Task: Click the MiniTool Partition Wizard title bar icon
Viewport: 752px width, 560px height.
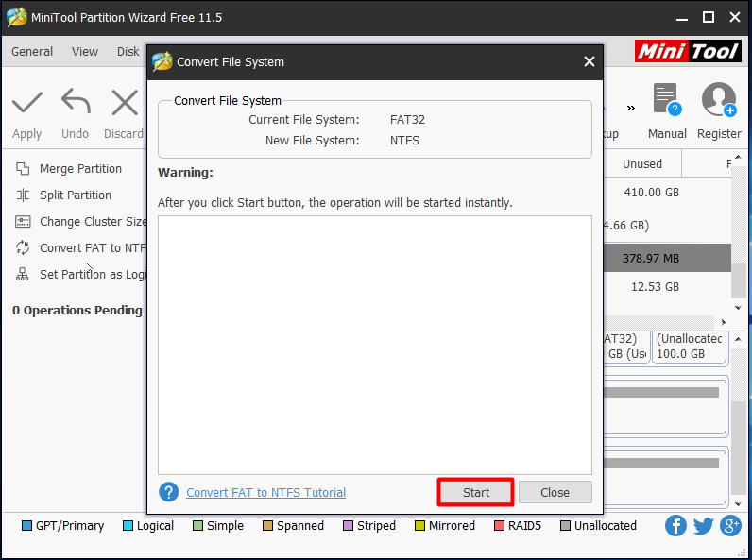Action: click(x=17, y=17)
